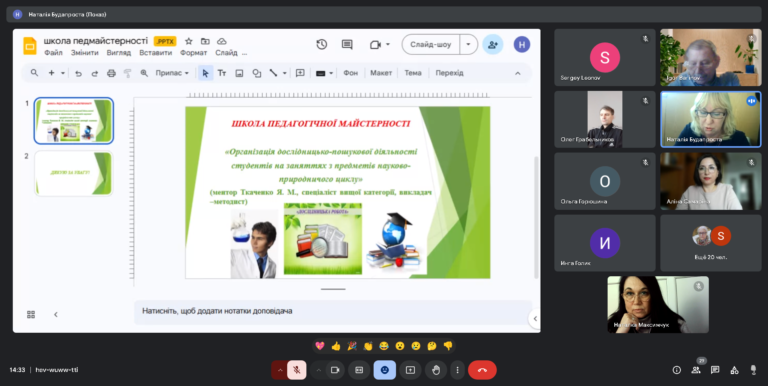768x386 pixels.
Task: Send the thumbs down reaction
Action: [448, 346]
